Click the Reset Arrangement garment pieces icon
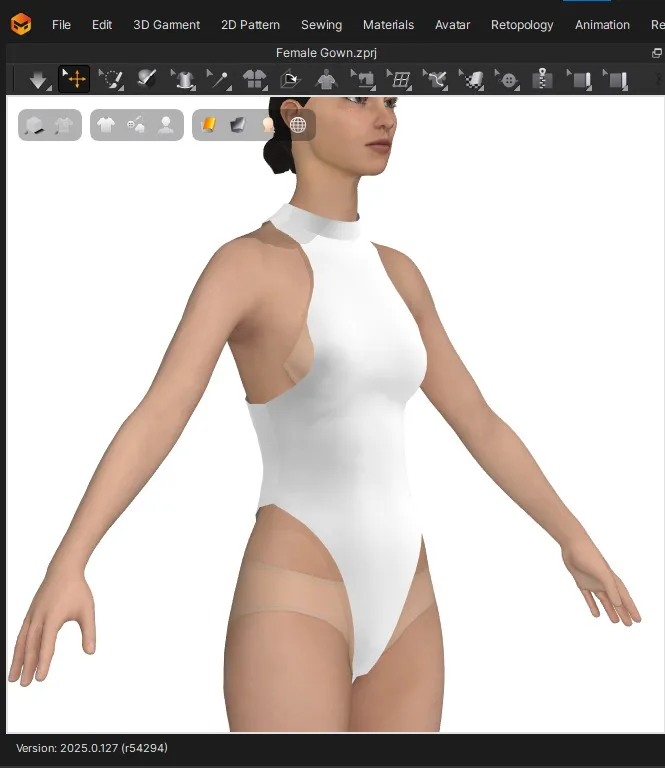 pyautogui.click(x=255, y=79)
